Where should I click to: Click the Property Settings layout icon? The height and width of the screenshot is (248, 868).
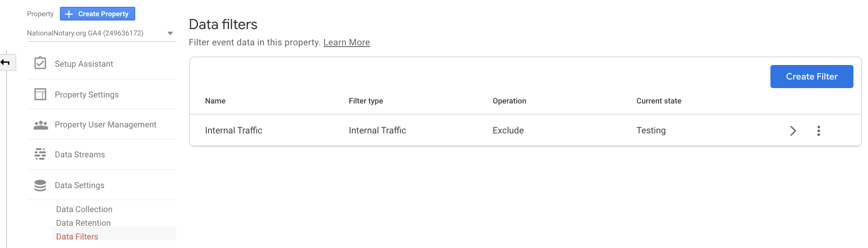pyautogui.click(x=40, y=94)
